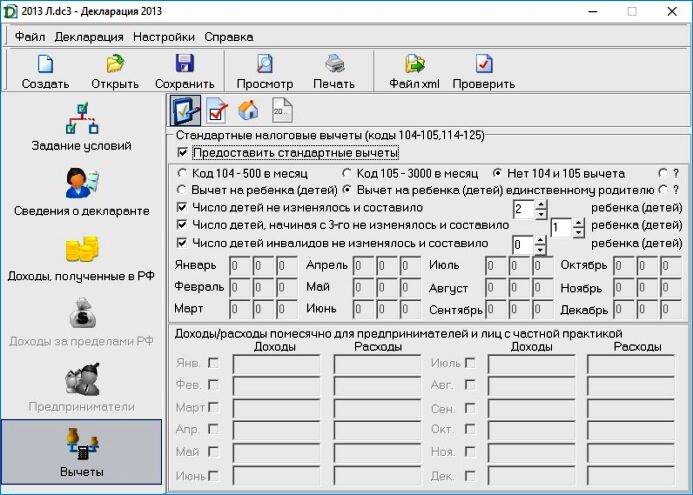693x495 pixels.
Task: Increase the children count spinner showing 2
Action: pyautogui.click(x=541, y=204)
